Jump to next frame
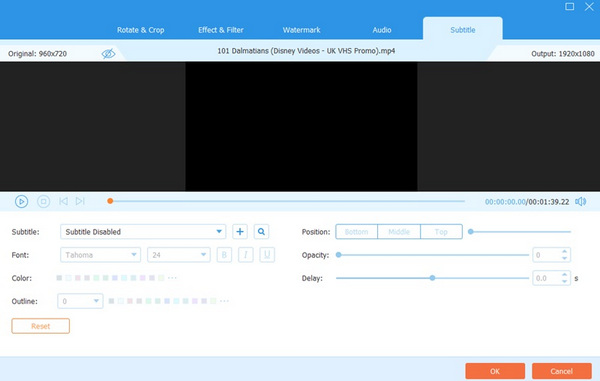Viewport: 600px width, 381px height. coord(80,201)
